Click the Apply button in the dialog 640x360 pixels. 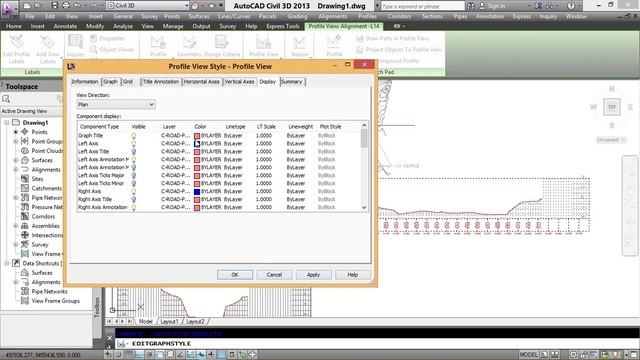tap(313, 275)
